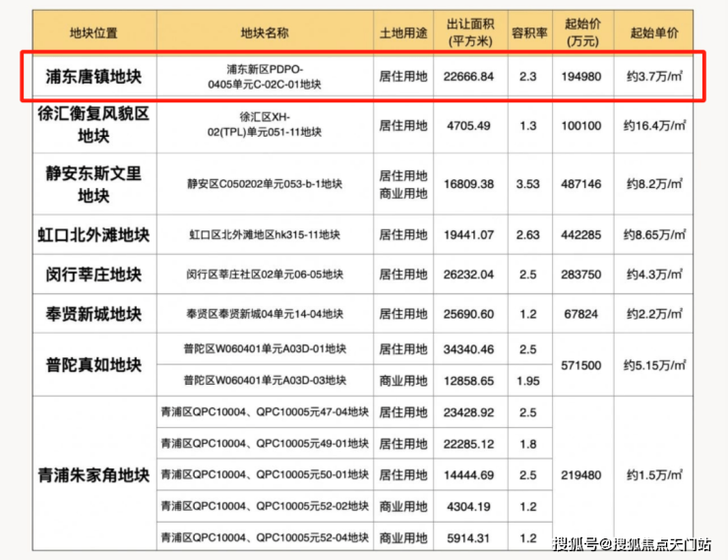728x560 pixels.
Task: Select the 普陀真如地块 cell
Action: coord(93,365)
